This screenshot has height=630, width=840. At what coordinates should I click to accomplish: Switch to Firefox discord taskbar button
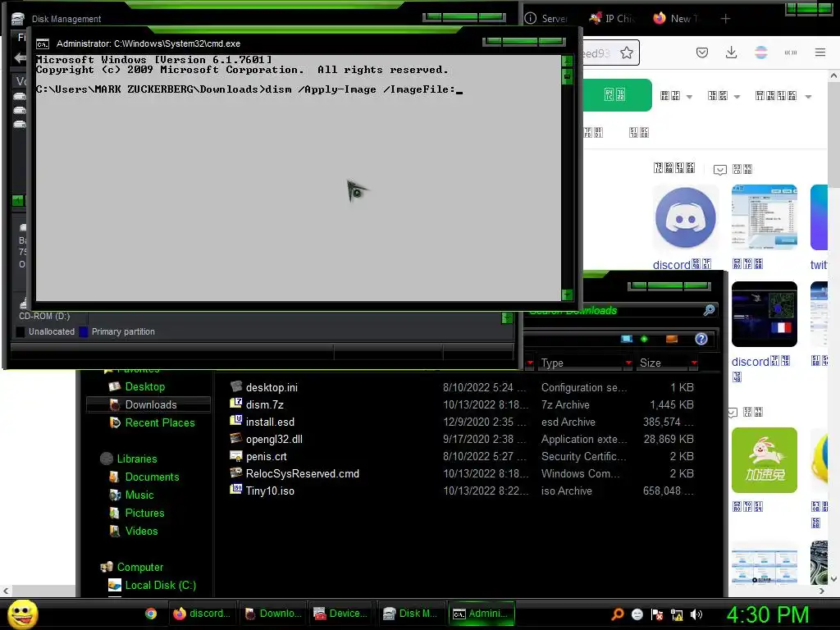click(202, 614)
